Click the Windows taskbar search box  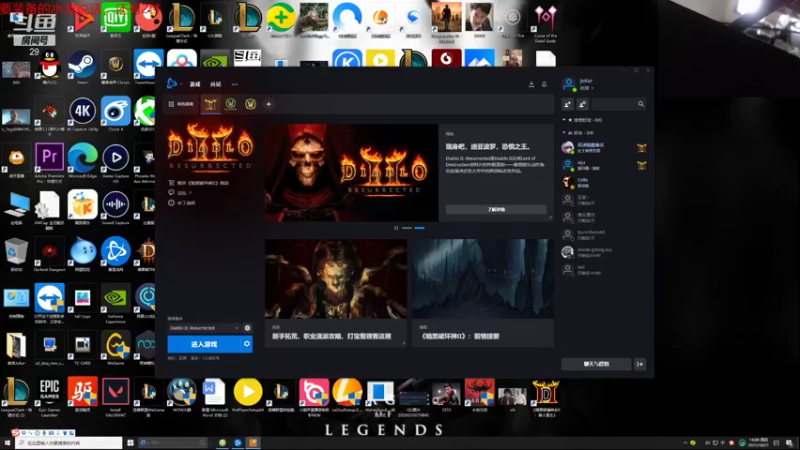(69, 443)
